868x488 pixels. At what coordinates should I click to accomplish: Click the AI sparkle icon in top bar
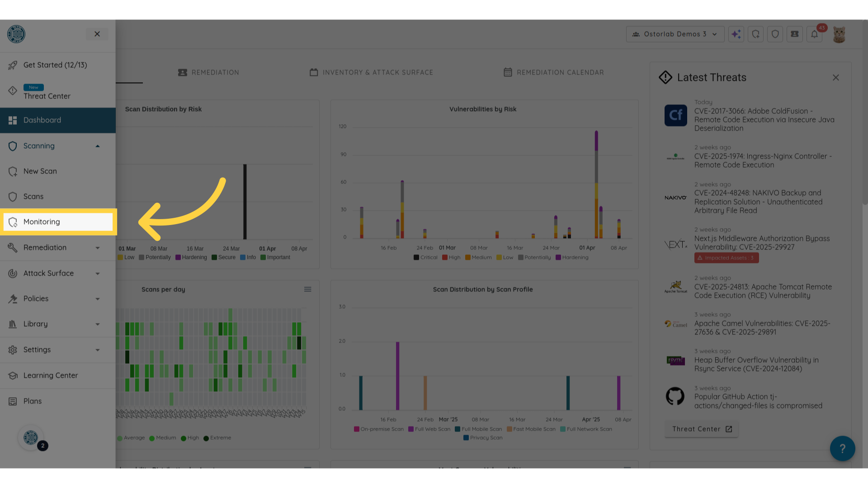tap(736, 34)
